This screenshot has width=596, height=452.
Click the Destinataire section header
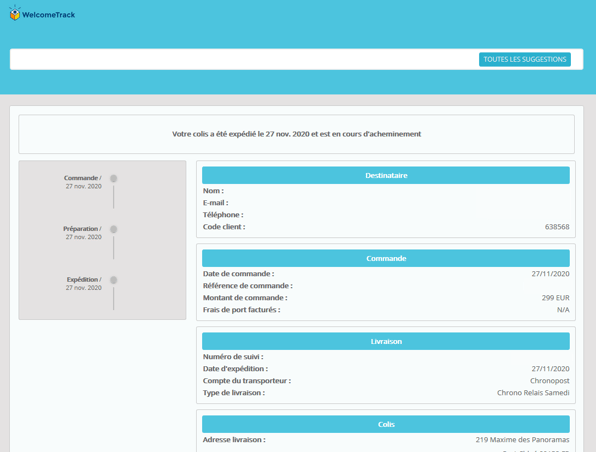pos(386,175)
